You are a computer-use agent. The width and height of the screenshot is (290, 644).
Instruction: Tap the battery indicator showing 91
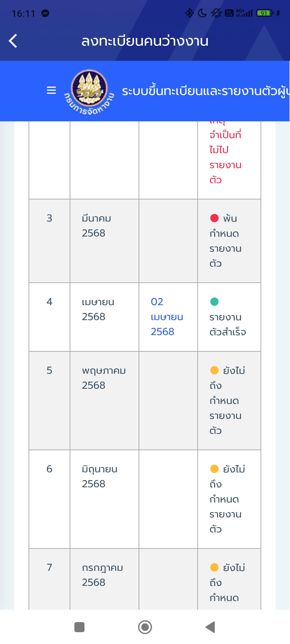(265, 13)
